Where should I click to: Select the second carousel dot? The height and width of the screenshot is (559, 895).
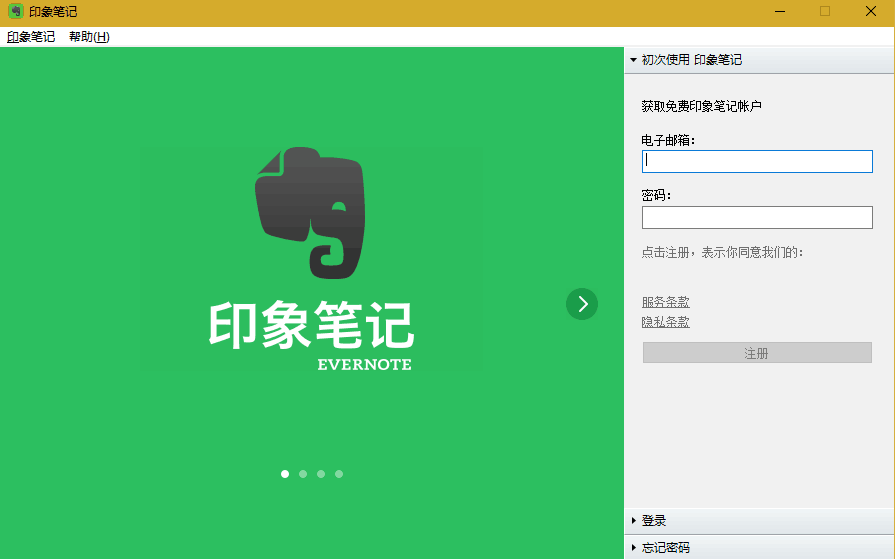pyautogui.click(x=303, y=474)
